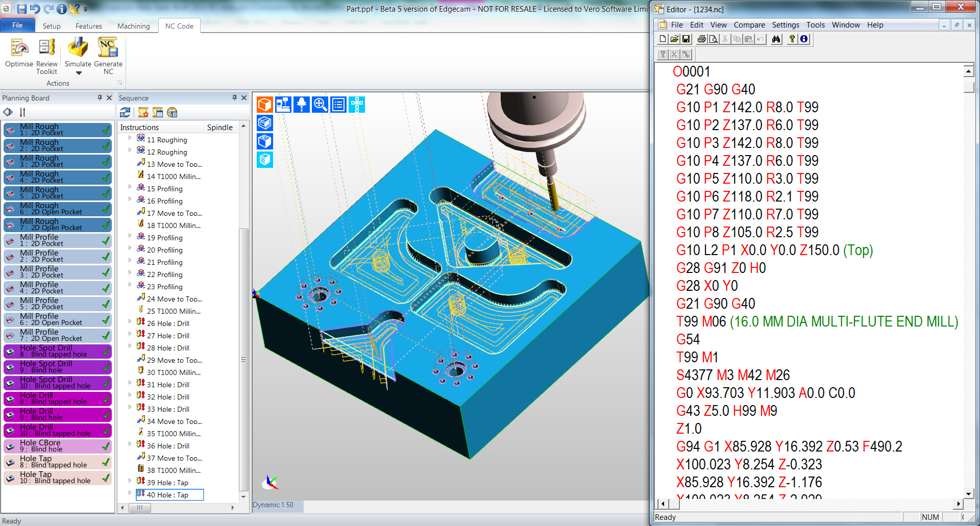Open the Optimise tool
The image size is (980, 526).
19,48
